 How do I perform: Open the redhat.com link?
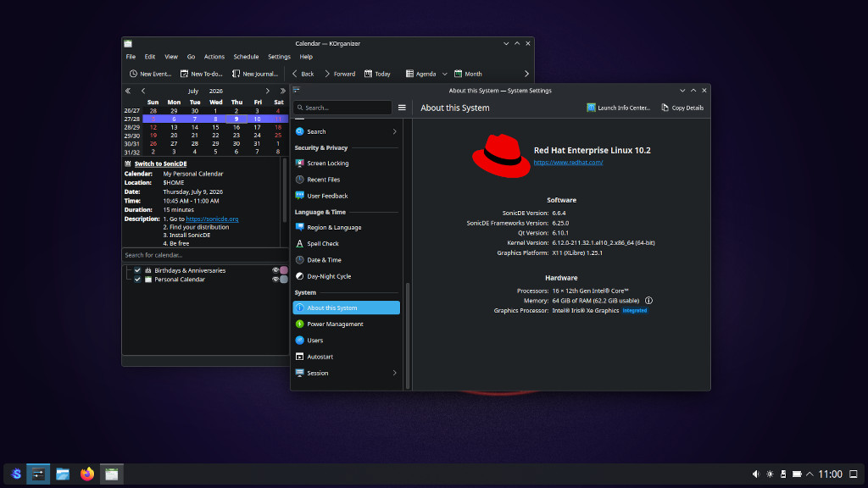click(x=568, y=162)
